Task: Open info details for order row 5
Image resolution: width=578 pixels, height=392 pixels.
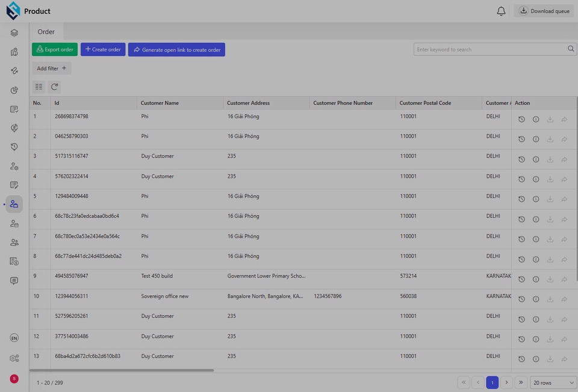Action: 536,199
